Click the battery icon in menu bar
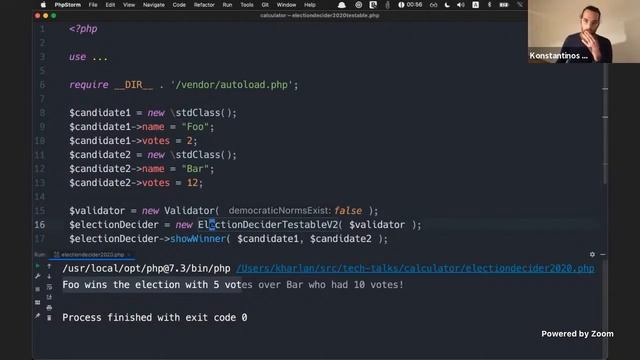This screenshot has width=640, height=360. click(x=504, y=5)
